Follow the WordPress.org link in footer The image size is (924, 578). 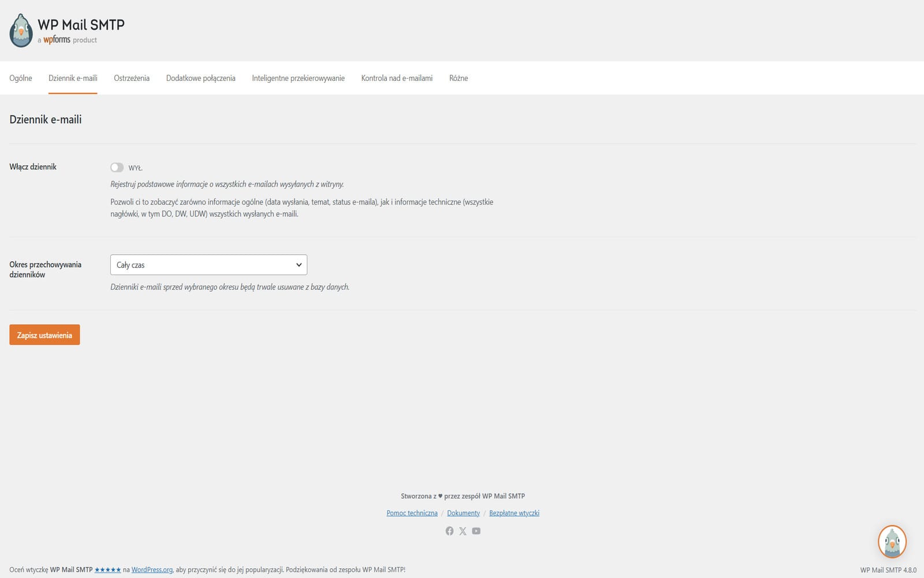point(152,569)
